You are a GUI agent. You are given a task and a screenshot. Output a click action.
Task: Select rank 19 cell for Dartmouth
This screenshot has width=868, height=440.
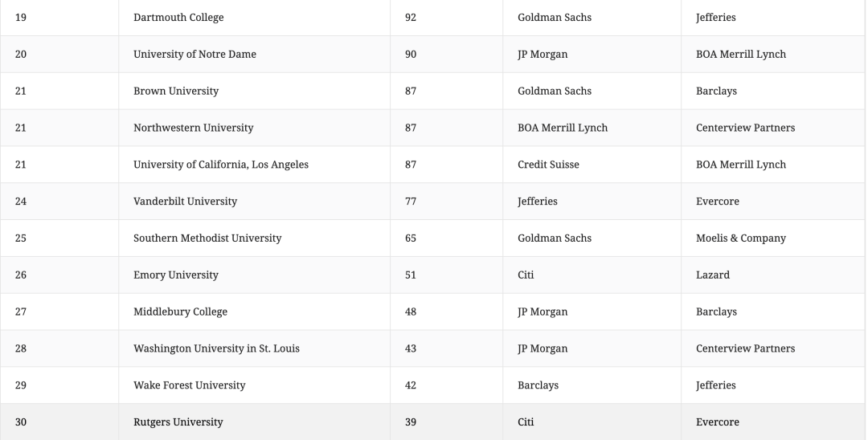[59, 18]
